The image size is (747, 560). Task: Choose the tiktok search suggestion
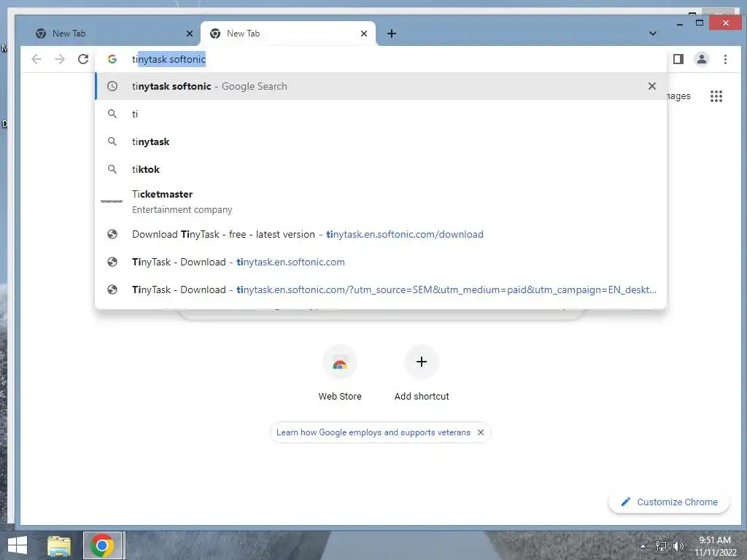(x=381, y=169)
